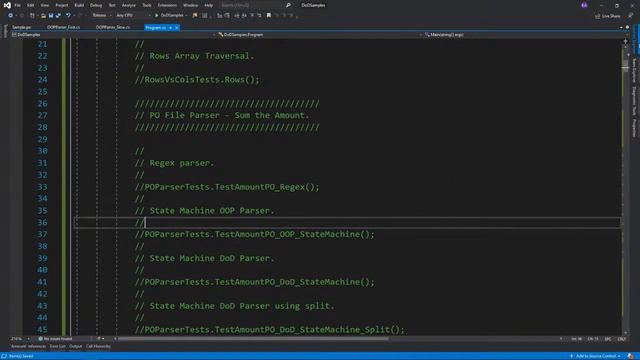Open the Project menu
Image resolution: width=640 pixels, height=360 pixels.
(62, 5)
